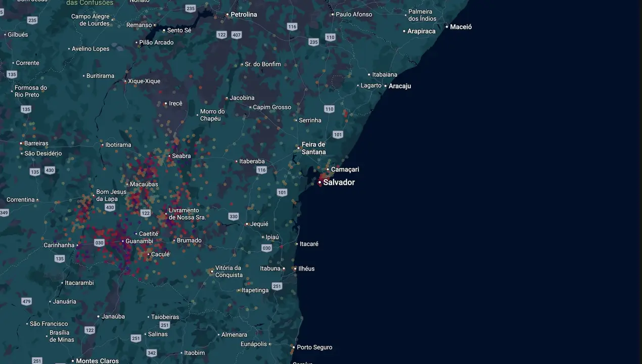This screenshot has height=364, width=642.
Task: Select the Guanambi label
Action: coord(139,242)
